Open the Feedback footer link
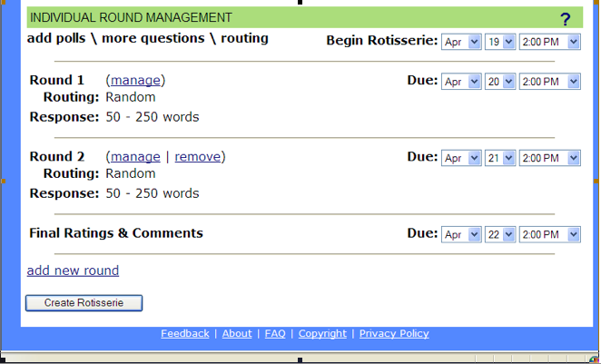This screenshot has height=364, width=601. tap(185, 333)
